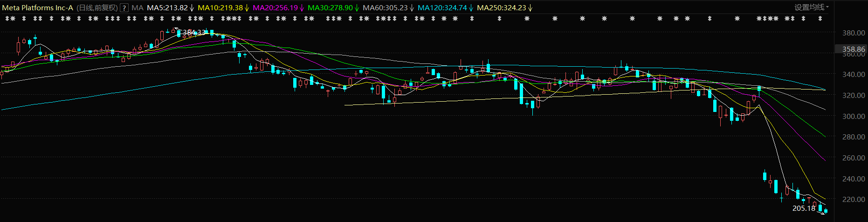Select the MA10:219.38 legend entry
Viewport: 868px width, 222px height.
(x=223, y=7)
